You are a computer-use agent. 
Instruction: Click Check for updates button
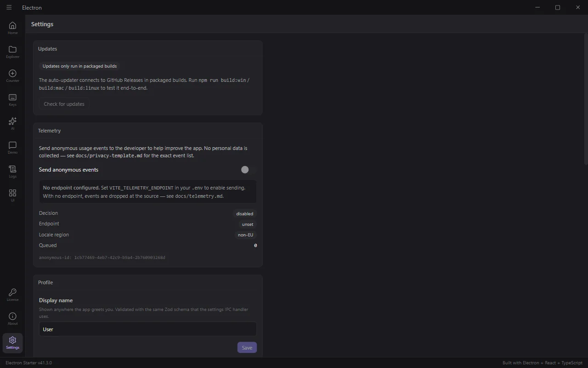[64, 104]
